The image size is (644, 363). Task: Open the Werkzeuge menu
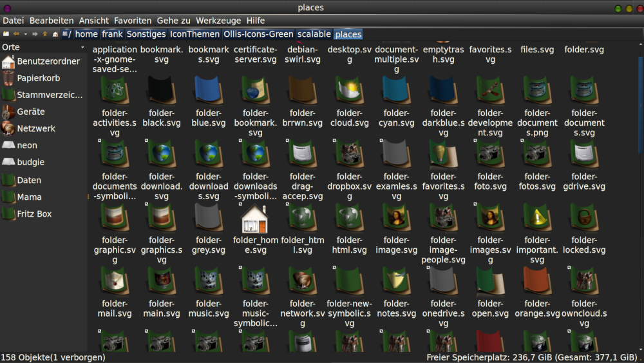point(218,21)
